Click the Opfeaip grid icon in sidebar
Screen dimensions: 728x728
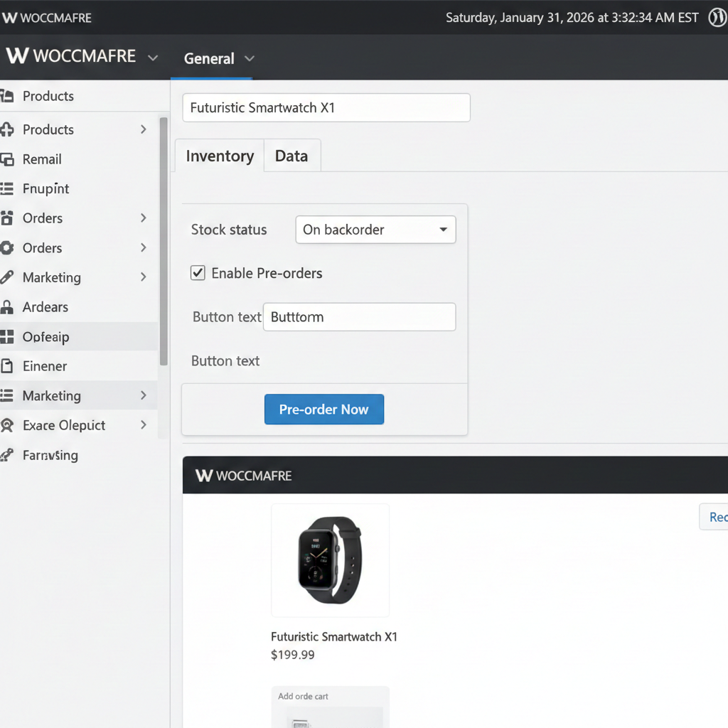pos(7,337)
